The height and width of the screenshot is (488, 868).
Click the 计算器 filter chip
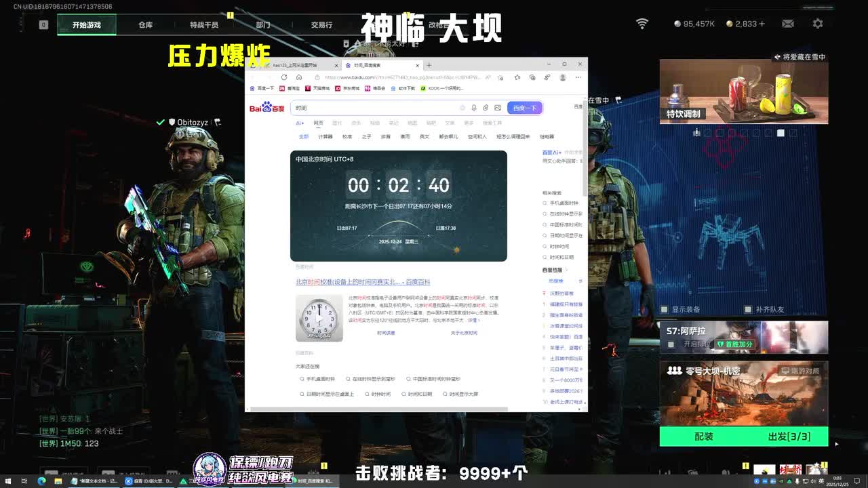tap(325, 136)
